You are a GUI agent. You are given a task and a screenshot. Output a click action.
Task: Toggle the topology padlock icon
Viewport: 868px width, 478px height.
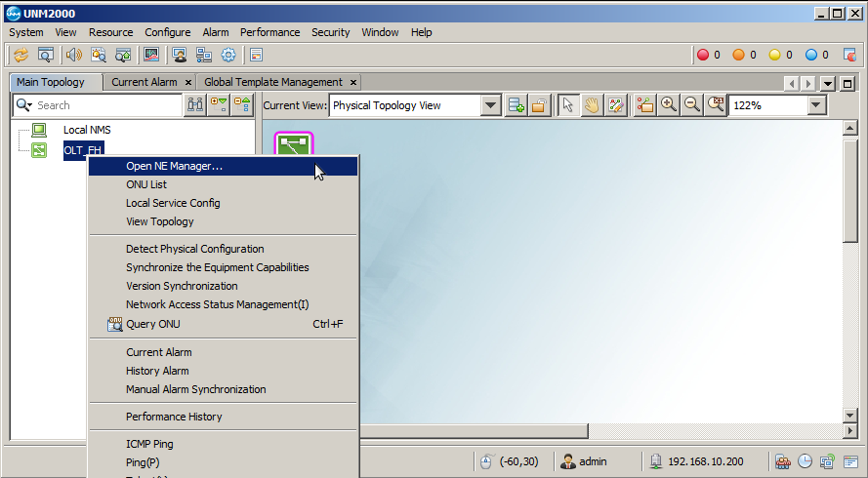click(539, 105)
